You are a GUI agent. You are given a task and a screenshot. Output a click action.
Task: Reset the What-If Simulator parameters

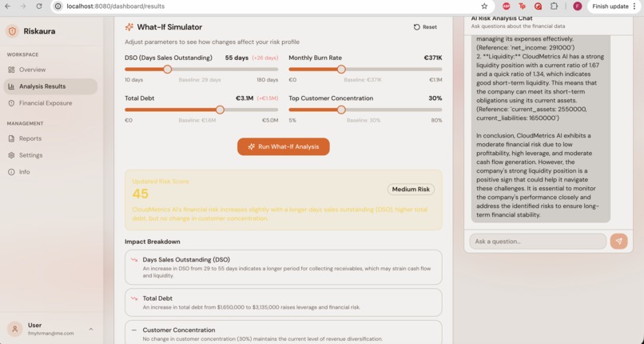(x=426, y=27)
